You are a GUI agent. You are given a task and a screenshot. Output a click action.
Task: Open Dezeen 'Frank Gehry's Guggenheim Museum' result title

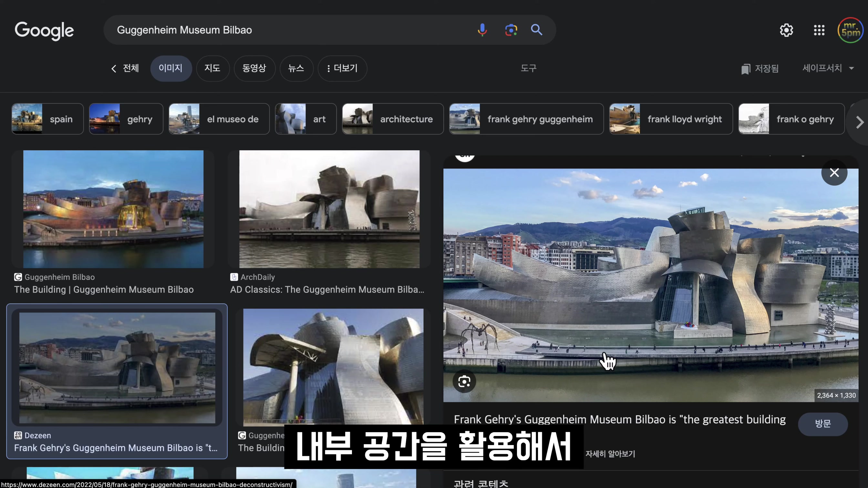(116, 448)
